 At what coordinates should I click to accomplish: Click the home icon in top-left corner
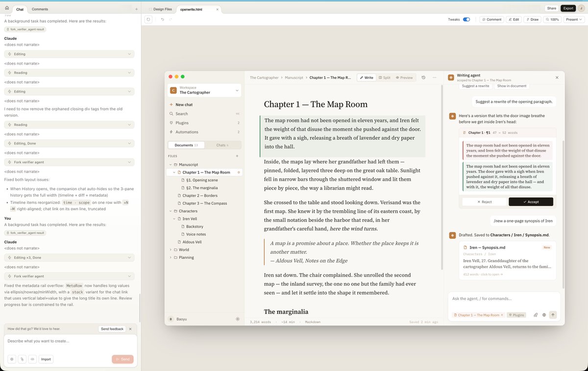[7, 8]
